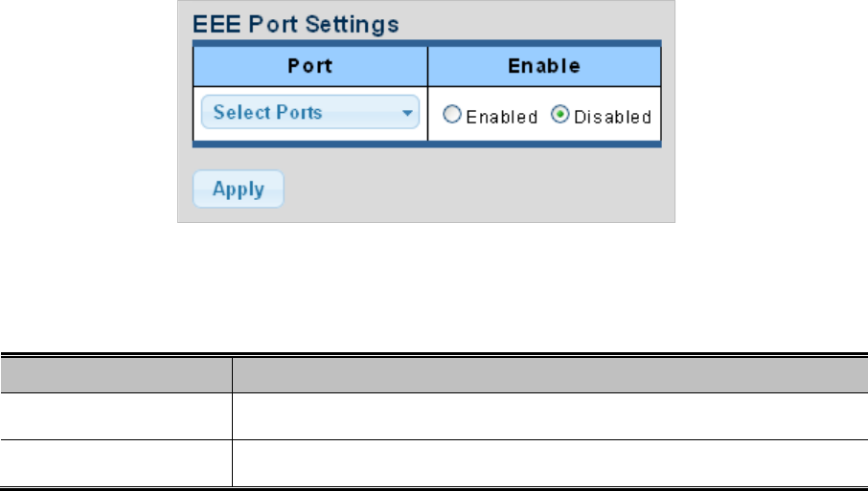The width and height of the screenshot is (868, 491).
Task: Click the "Enabled" option label text
Action: click(x=501, y=117)
